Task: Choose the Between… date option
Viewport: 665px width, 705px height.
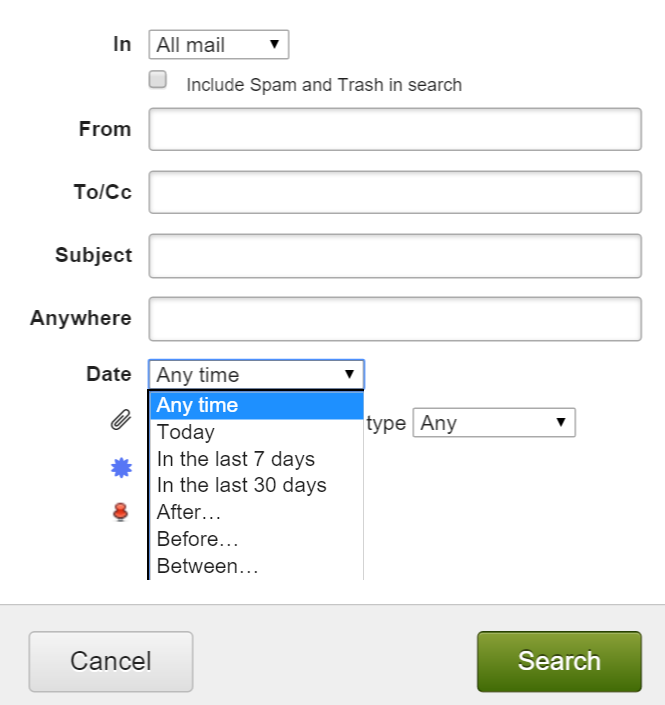Action: click(256, 566)
